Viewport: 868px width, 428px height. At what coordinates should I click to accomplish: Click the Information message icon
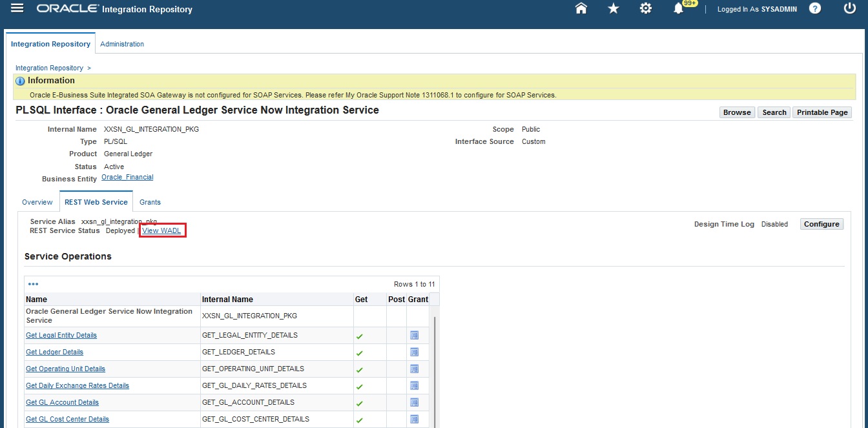tap(20, 81)
